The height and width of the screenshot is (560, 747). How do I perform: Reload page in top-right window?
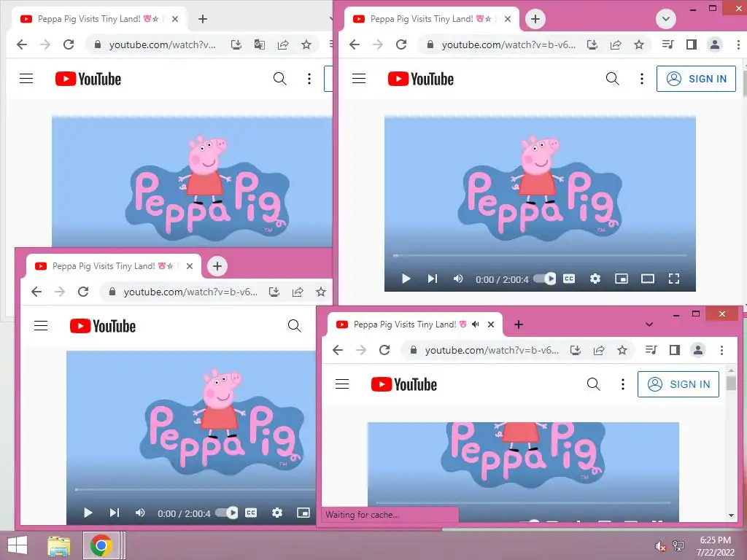click(401, 44)
